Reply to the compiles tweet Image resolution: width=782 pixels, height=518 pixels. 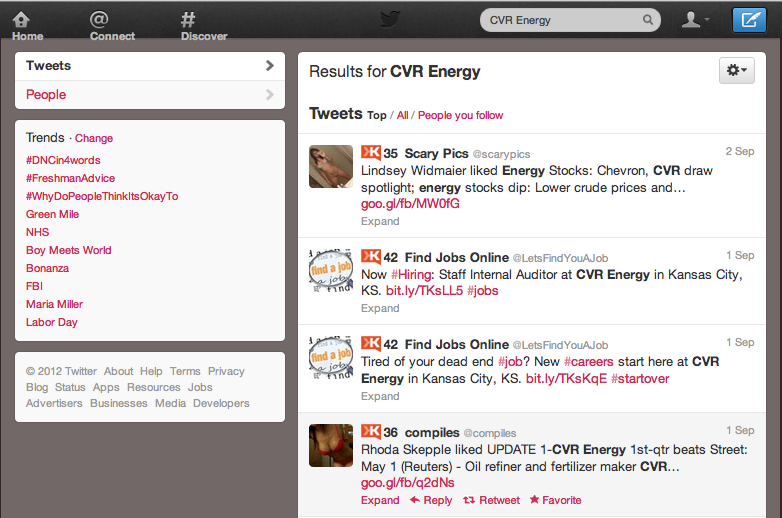(431, 500)
